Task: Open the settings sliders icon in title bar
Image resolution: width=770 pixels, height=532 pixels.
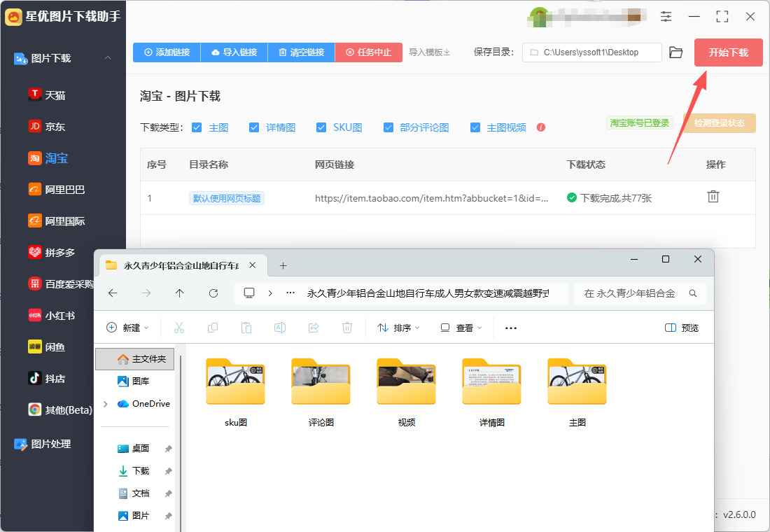Action: click(x=666, y=17)
